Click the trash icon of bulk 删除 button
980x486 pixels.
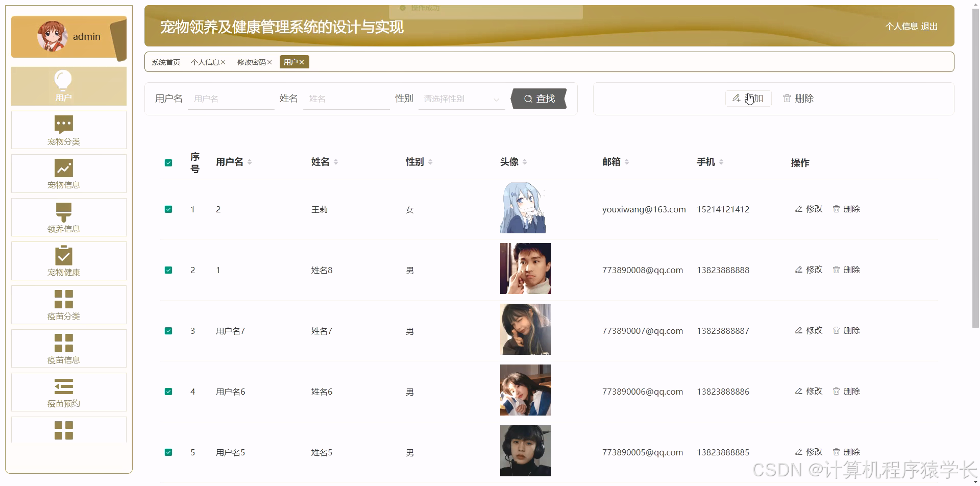(787, 98)
